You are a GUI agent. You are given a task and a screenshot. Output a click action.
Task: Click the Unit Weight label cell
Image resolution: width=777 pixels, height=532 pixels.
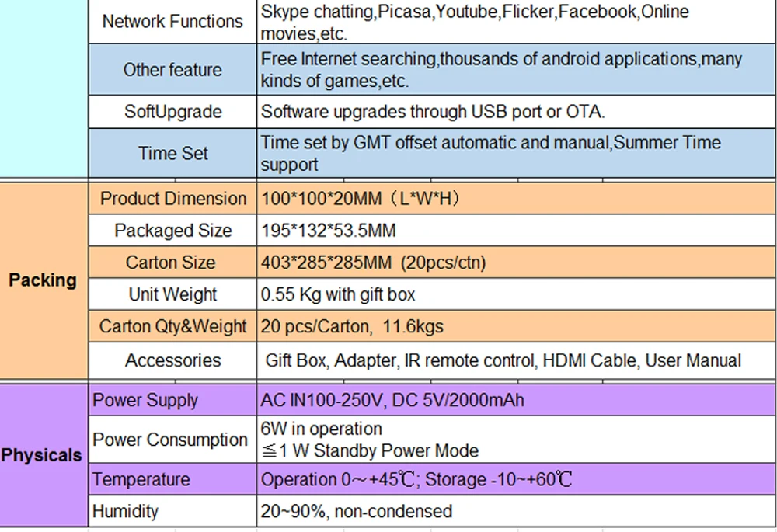point(172,294)
